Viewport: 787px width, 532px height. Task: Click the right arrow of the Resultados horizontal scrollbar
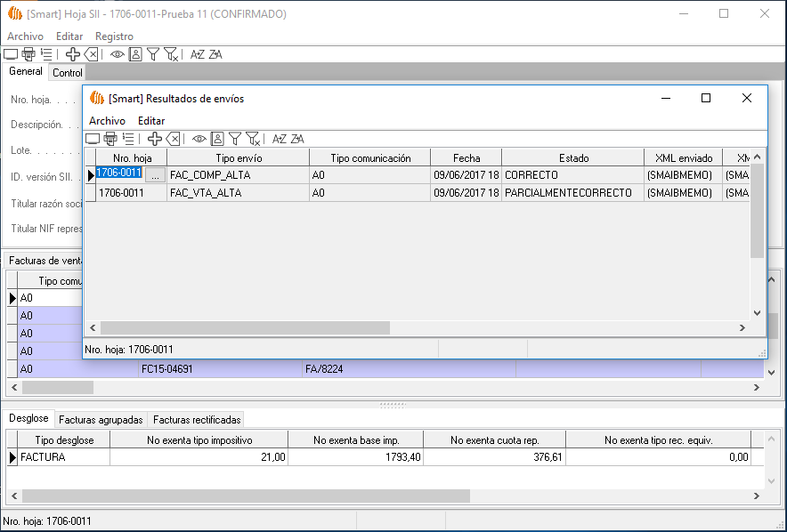click(742, 328)
